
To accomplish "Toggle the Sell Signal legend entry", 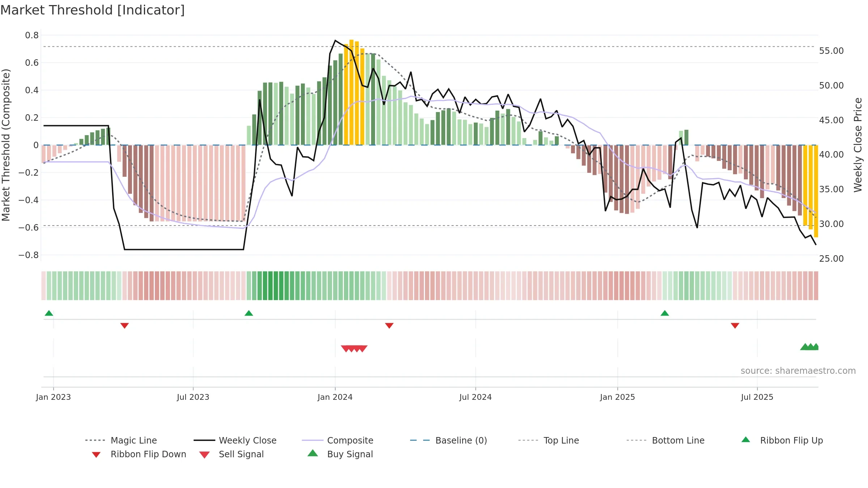I will click(231, 454).
